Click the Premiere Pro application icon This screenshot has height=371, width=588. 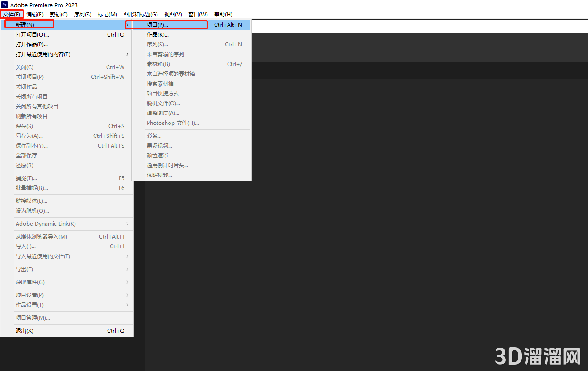coord(5,5)
